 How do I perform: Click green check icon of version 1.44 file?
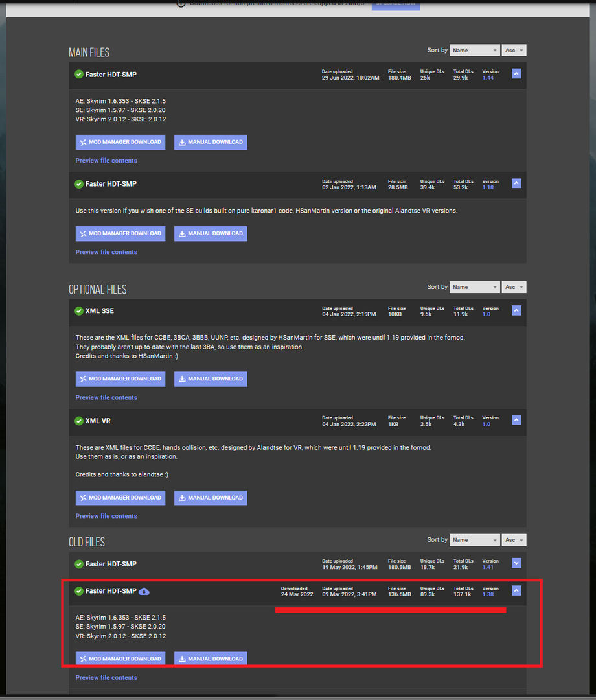[x=79, y=75]
